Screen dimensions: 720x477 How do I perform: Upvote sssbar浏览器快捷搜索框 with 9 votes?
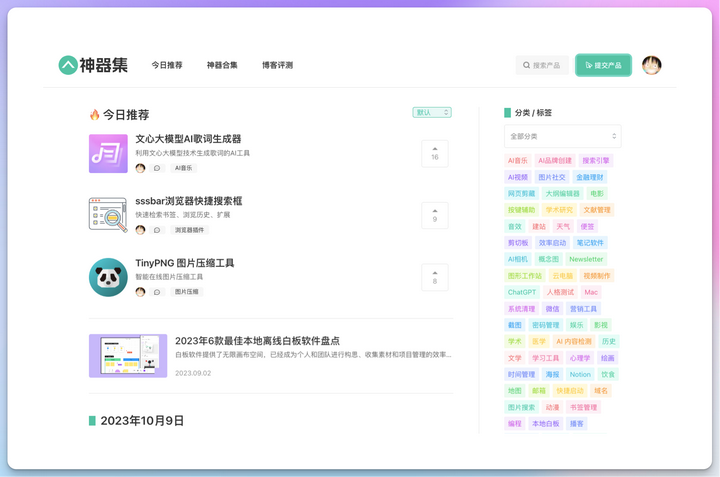435,215
